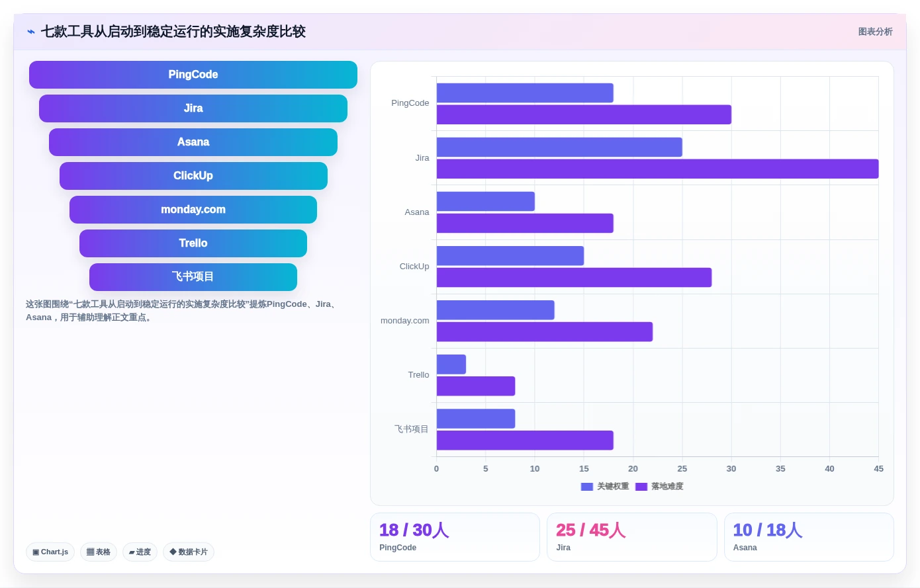The height and width of the screenshot is (588, 920).
Task: Click Jira's 关键权重 bar in chart
Action: [x=559, y=147]
